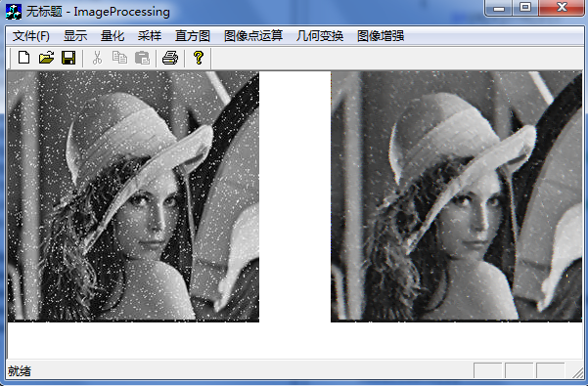Open the 显示 menu
The image size is (588, 386).
75,36
